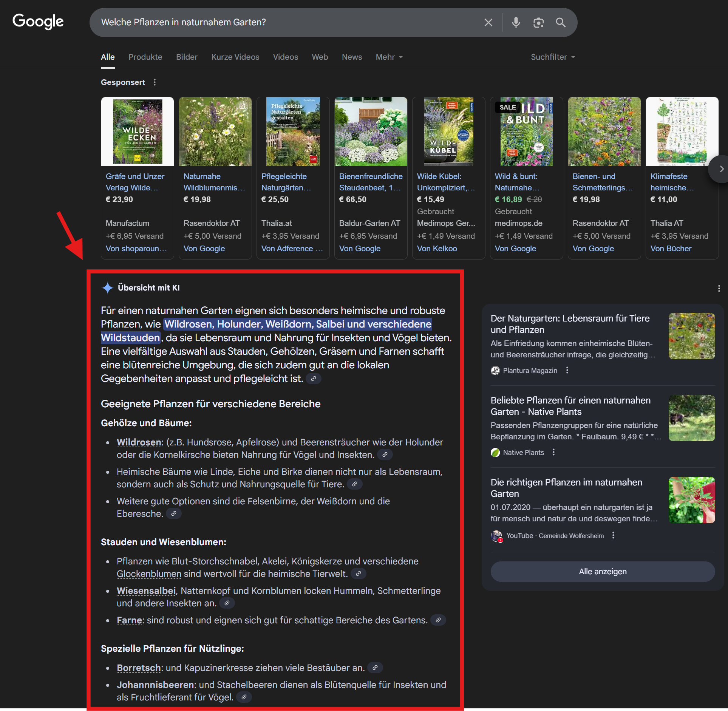728x711 pixels.
Task: Start voice search via microphone icon
Action: pyautogui.click(x=516, y=23)
